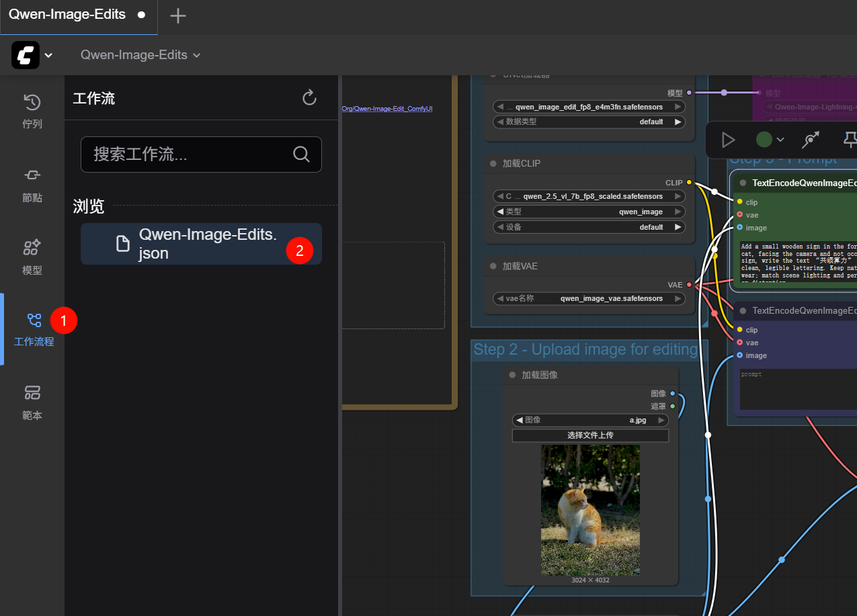Open Qwen-Image-Edits.json in the browse list

tap(201, 243)
